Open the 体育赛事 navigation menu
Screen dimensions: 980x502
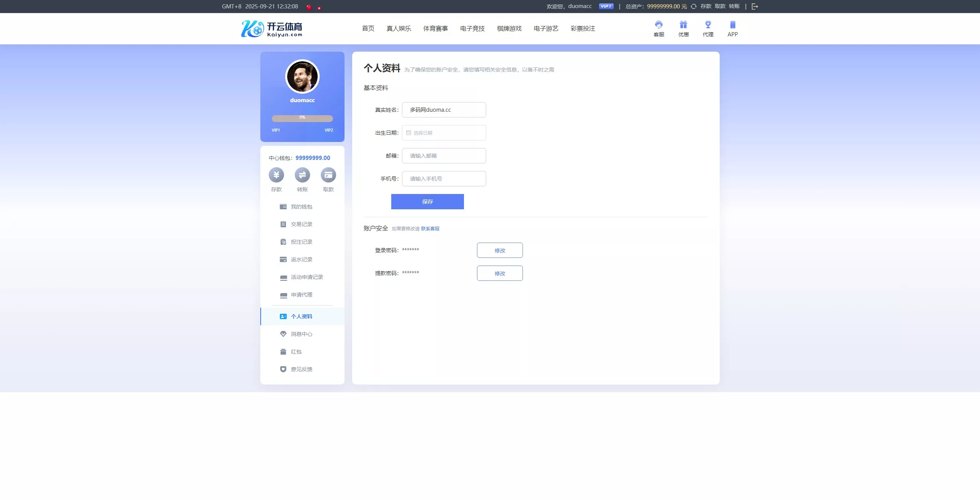[436, 28]
